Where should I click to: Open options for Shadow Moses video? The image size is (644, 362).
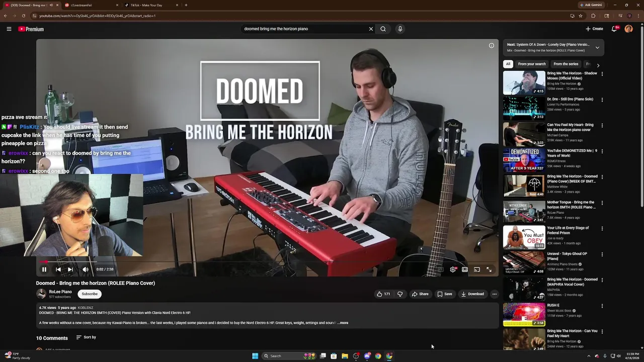pyautogui.click(x=602, y=74)
